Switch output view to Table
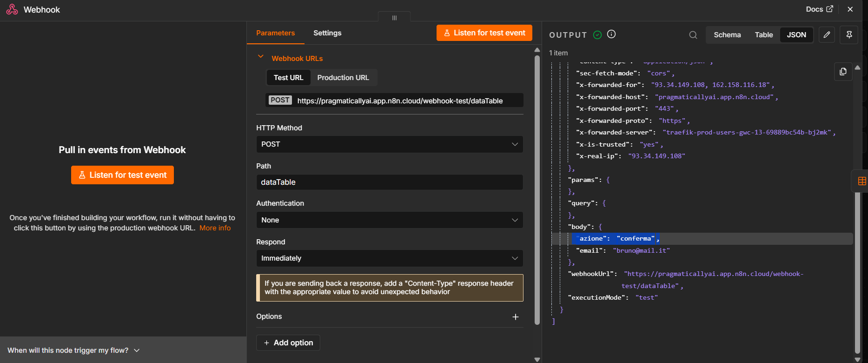This screenshot has width=868, height=363. click(764, 35)
